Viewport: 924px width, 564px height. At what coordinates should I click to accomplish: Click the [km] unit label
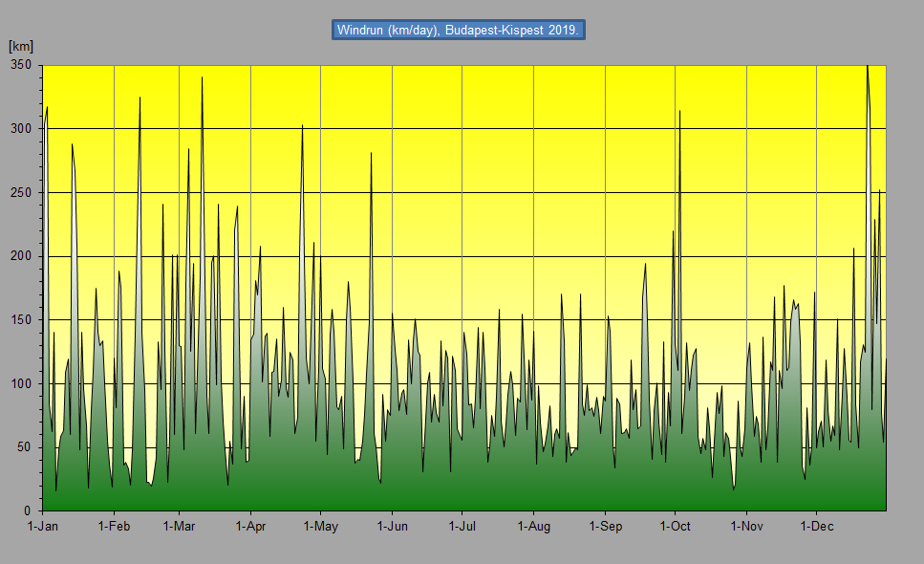pos(21,46)
